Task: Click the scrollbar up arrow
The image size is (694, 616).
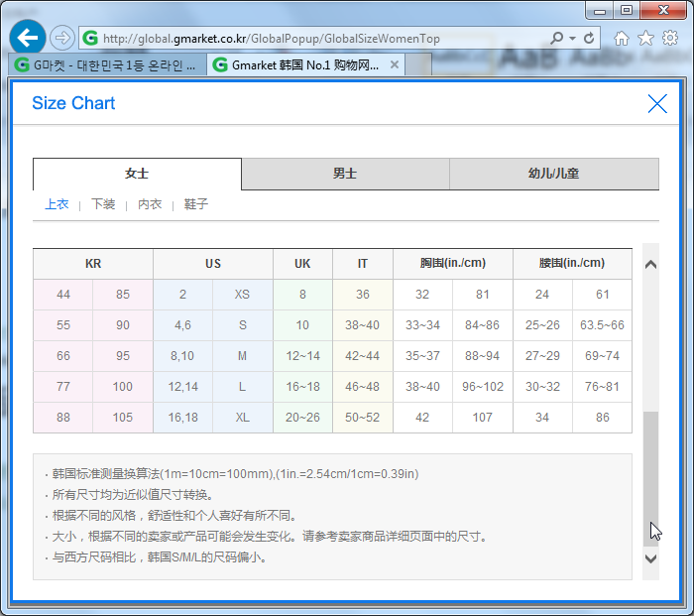Action: (x=650, y=265)
